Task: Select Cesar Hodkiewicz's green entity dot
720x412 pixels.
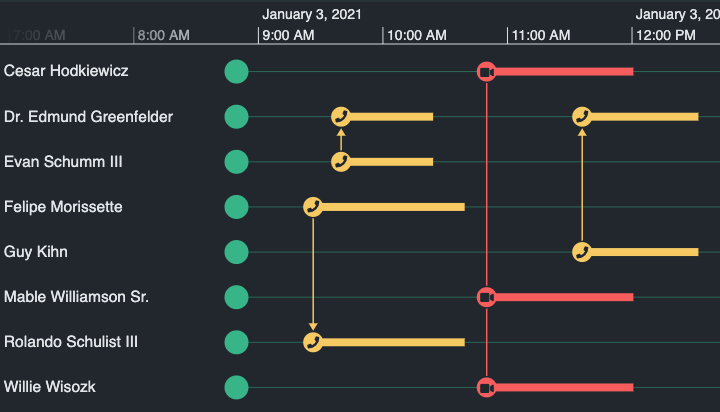Action: 236,72
